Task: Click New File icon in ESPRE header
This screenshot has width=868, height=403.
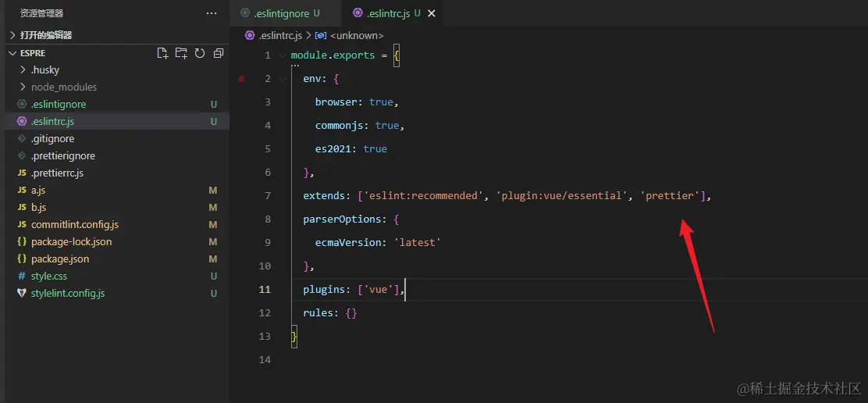Action: coord(162,53)
